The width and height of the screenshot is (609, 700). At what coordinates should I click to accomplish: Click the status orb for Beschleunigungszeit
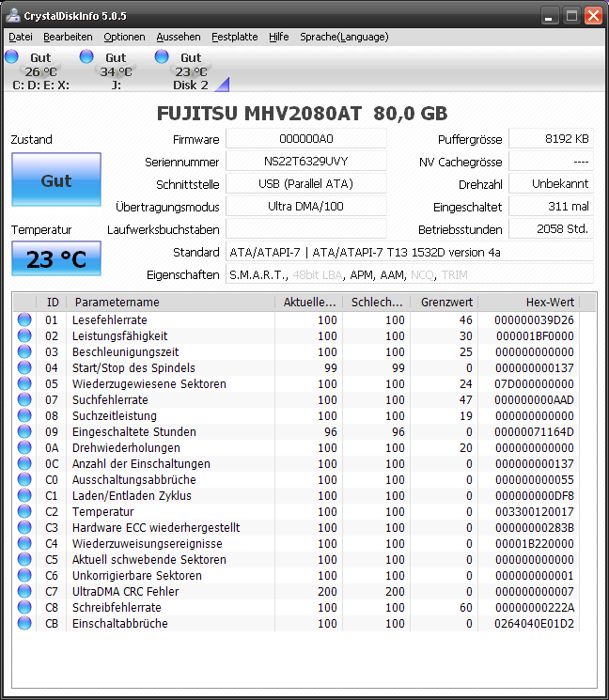tap(24, 351)
